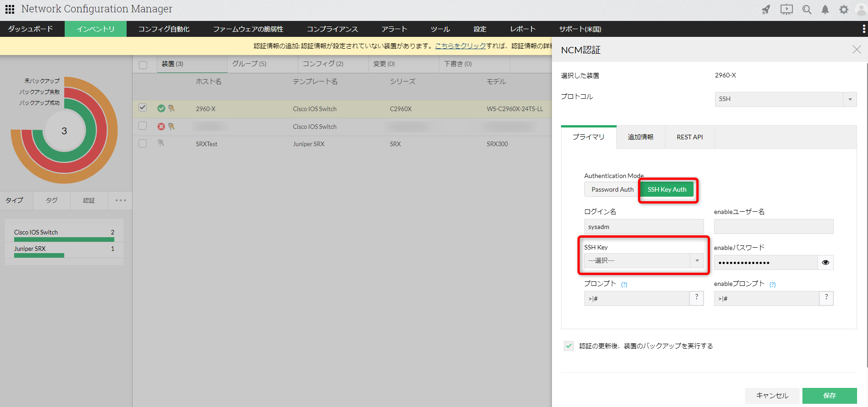Open the app grid launcher icon

point(10,9)
